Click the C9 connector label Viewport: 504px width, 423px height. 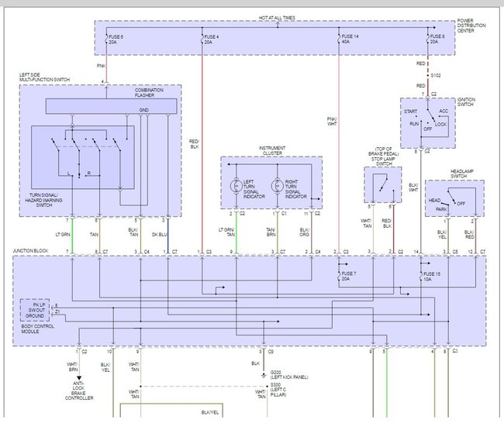coord(271,352)
